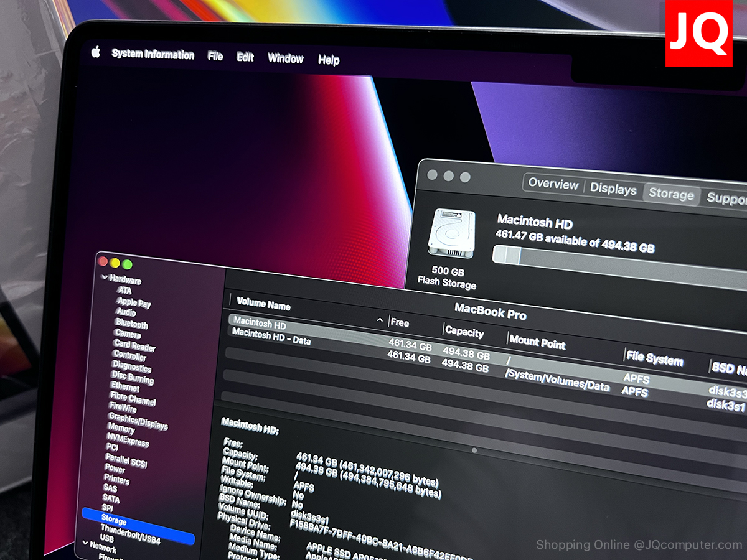This screenshot has height=560, width=747.
Task: Sort by the Capacity column header
Action: coord(464,332)
